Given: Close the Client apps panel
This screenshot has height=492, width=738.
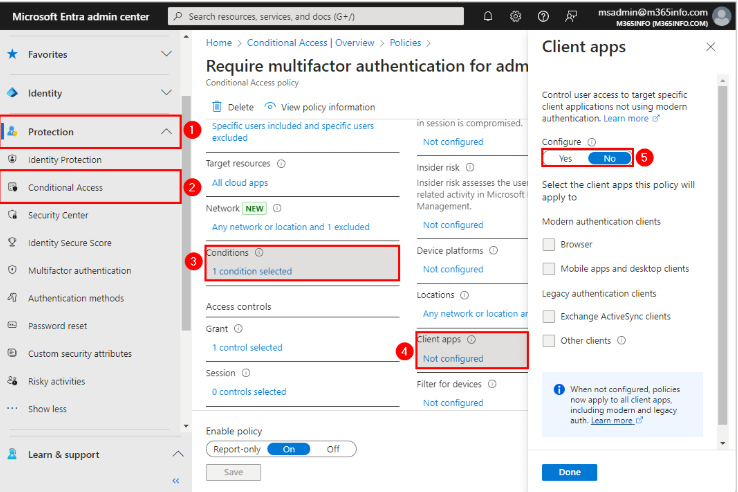Looking at the screenshot, I should click(x=710, y=47).
